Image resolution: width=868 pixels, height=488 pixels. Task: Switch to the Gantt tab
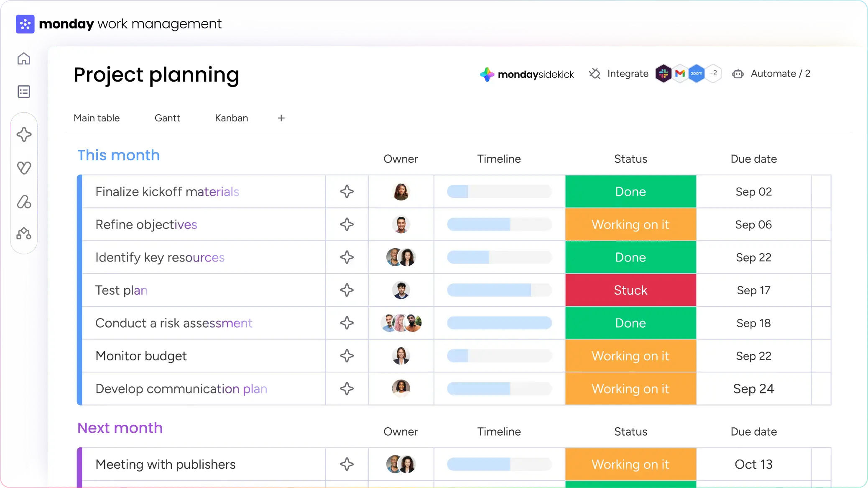tap(167, 118)
